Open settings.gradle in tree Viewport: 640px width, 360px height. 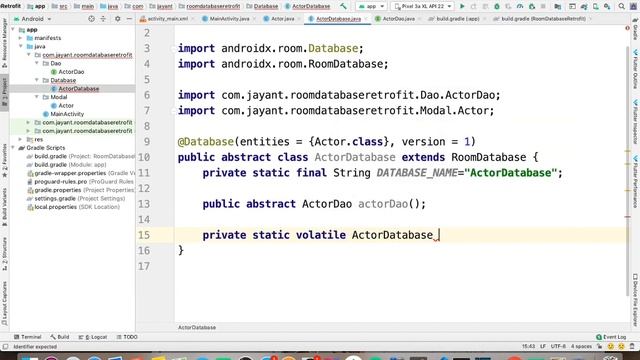pyautogui.click(x=76, y=198)
